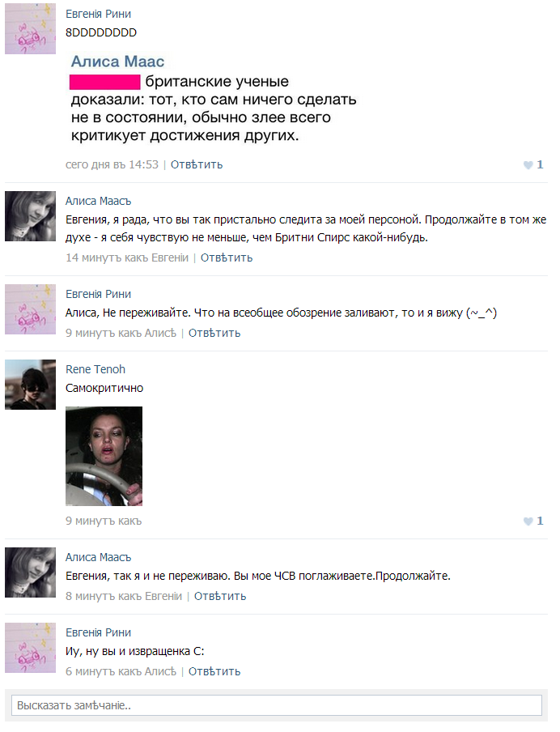
Task: Click Отвѣтить under the last 'извращенка' comment
Action: point(214,672)
